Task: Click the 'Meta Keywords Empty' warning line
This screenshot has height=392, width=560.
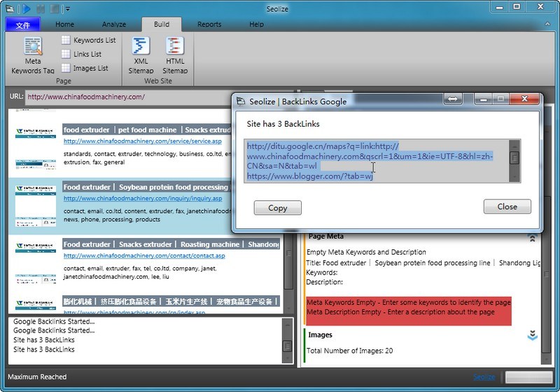Action: click(x=409, y=302)
